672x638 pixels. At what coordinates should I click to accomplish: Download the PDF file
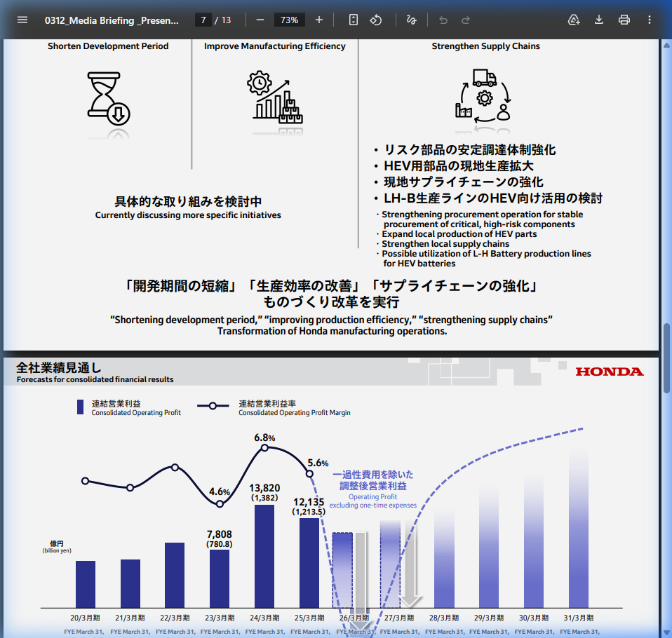coord(599,20)
